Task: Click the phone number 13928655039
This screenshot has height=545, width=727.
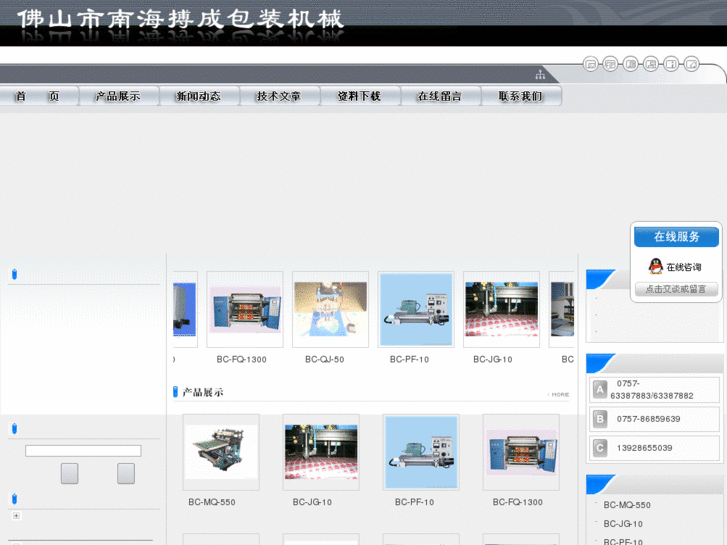Action: (x=644, y=448)
